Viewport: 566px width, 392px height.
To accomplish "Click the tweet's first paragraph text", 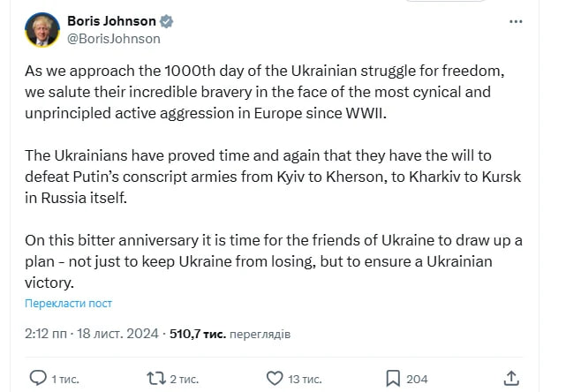I will (x=274, y=93).
